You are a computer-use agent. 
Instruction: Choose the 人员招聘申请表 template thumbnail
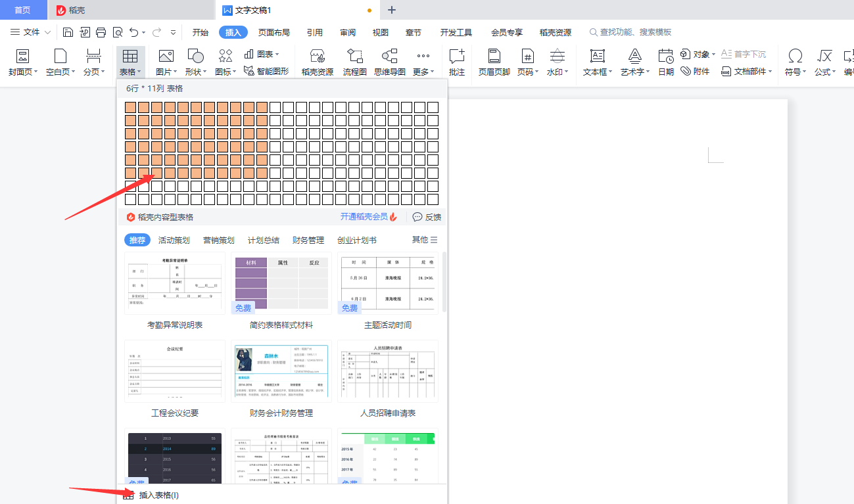coord(387,371)
